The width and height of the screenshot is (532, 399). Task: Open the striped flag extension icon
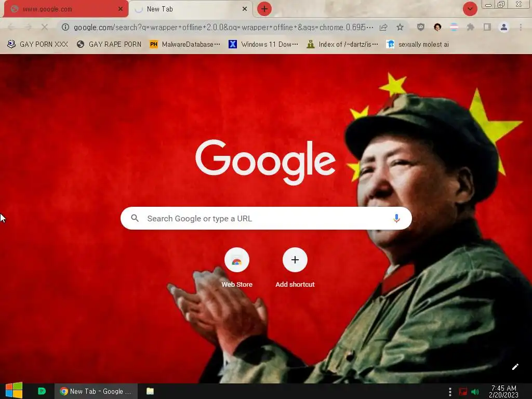tap(454, 27)
